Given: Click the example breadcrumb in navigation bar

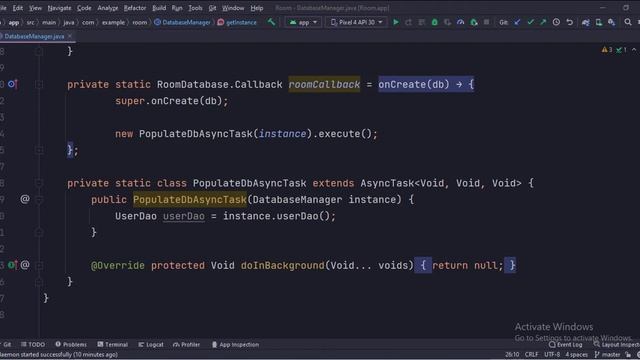Looking at the screenshot, I should 113,22.
